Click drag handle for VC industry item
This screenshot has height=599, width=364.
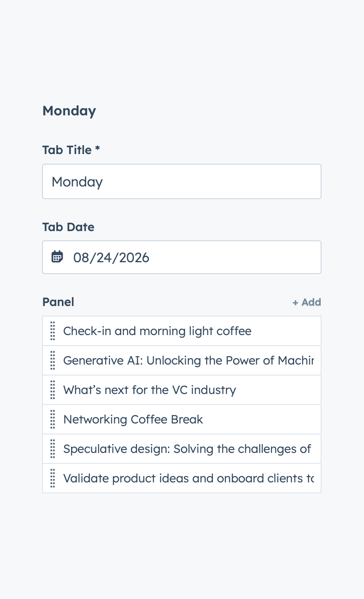pyautogui.click(x=53, y=390)
